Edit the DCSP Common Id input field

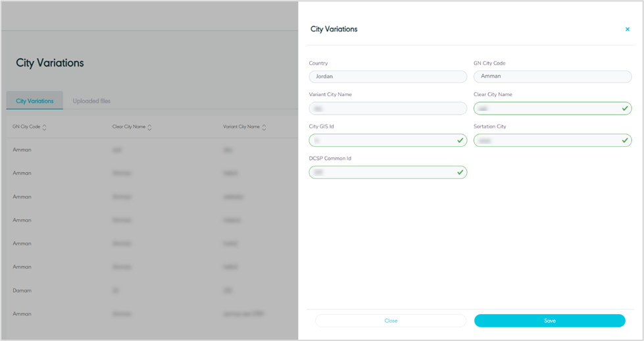click(381, 172)
